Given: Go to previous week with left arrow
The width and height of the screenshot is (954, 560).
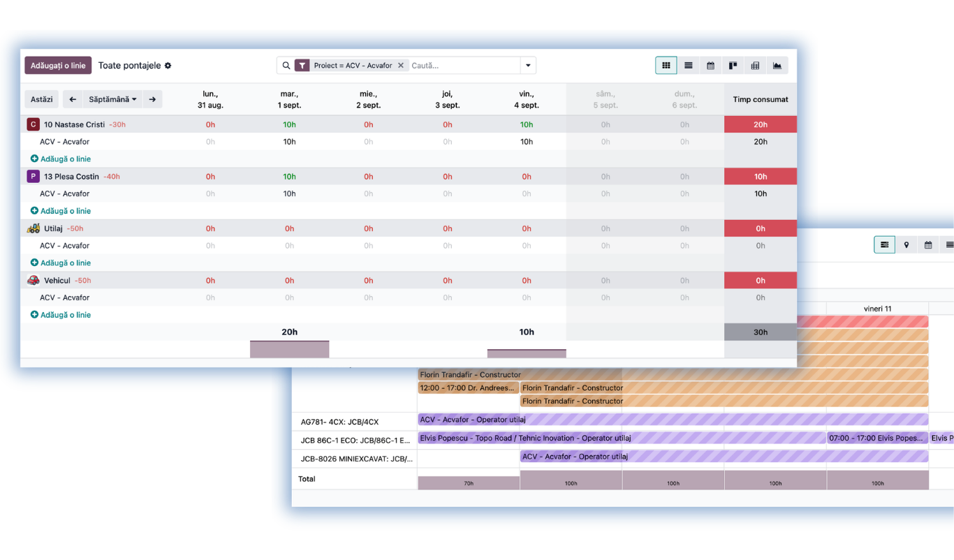Looking at the screenshot, I should [73, 99].
